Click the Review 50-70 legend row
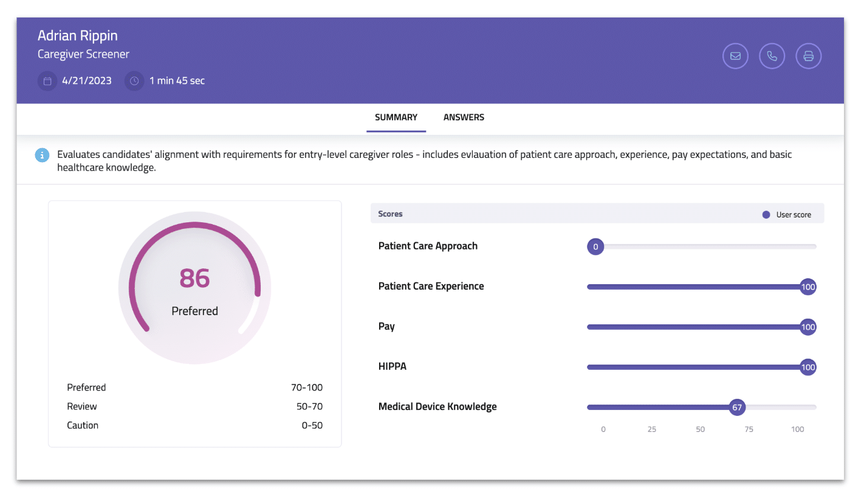This screenshot has width=864, height=504. pos(195,406)
